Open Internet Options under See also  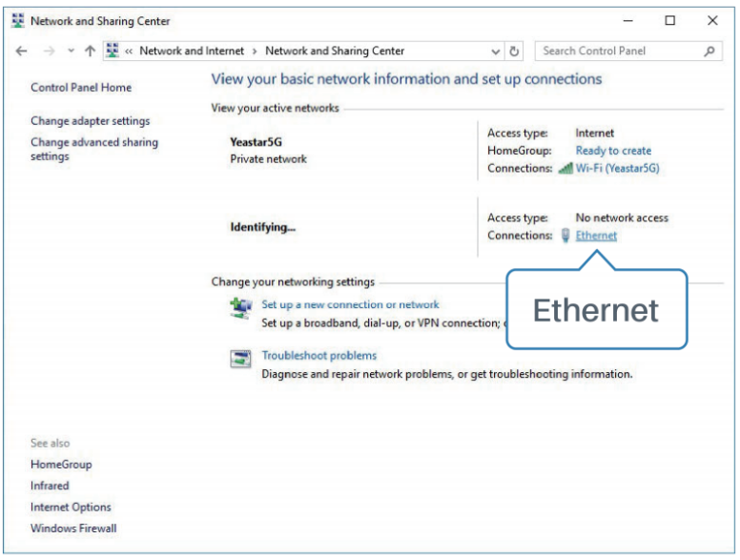coord(71,508)
